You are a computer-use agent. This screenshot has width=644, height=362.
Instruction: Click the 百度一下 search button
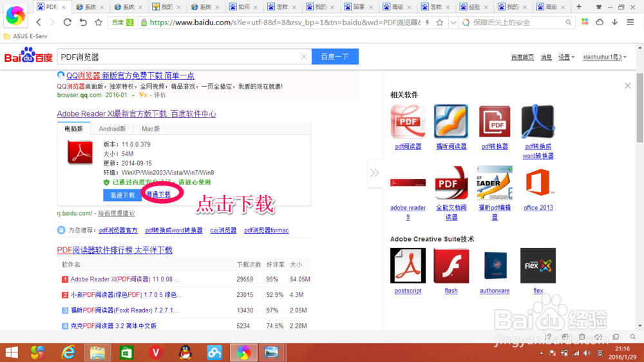pyautogui.click(x=335, y=57)
